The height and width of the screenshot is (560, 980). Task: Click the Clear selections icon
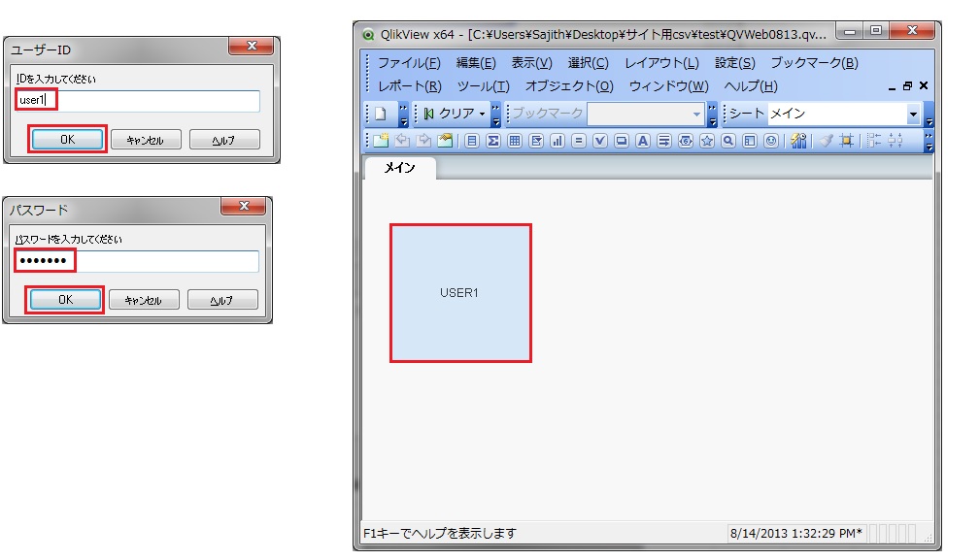428,114
